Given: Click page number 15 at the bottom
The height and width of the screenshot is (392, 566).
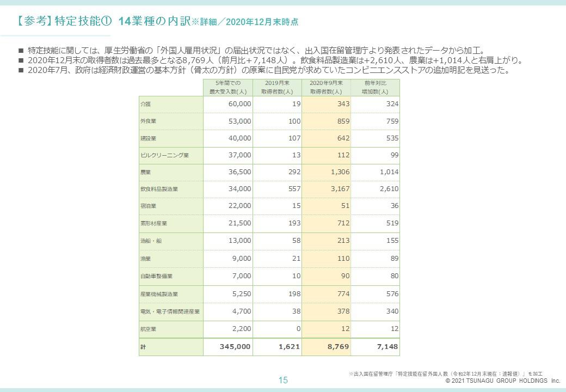Looking at the screenshot, I should [283, 381].
